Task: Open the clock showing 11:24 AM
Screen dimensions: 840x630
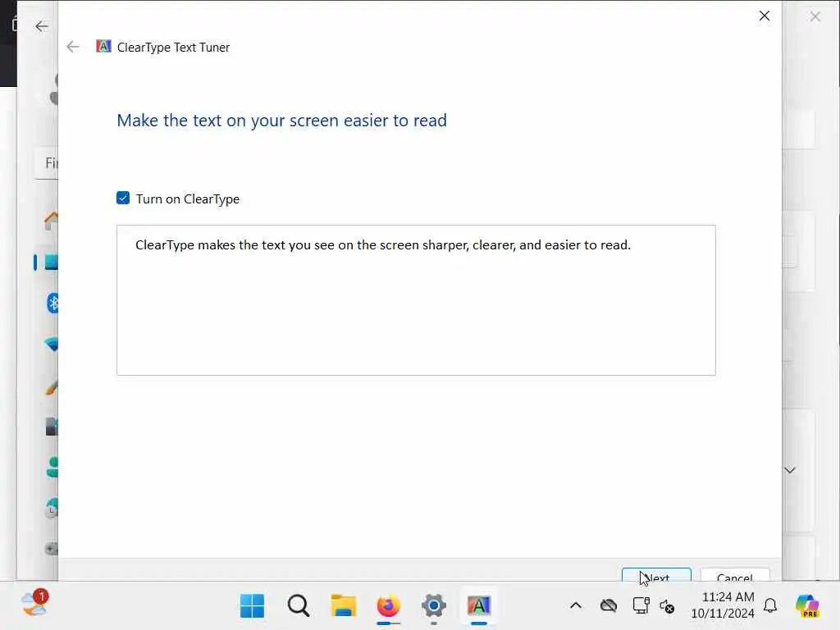Action: [x=723, y=605]
